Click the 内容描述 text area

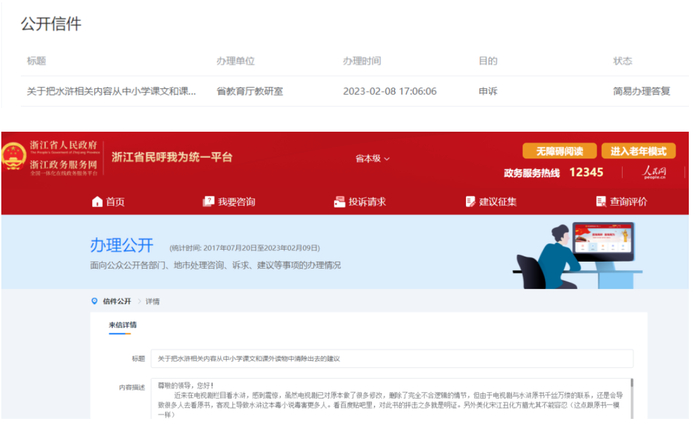tap(391, 399)
